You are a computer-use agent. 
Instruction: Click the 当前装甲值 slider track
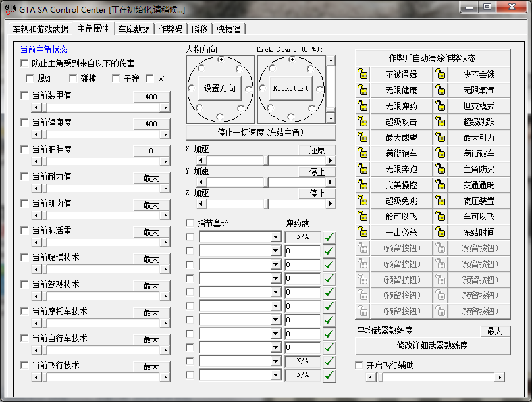coord(101,107)
